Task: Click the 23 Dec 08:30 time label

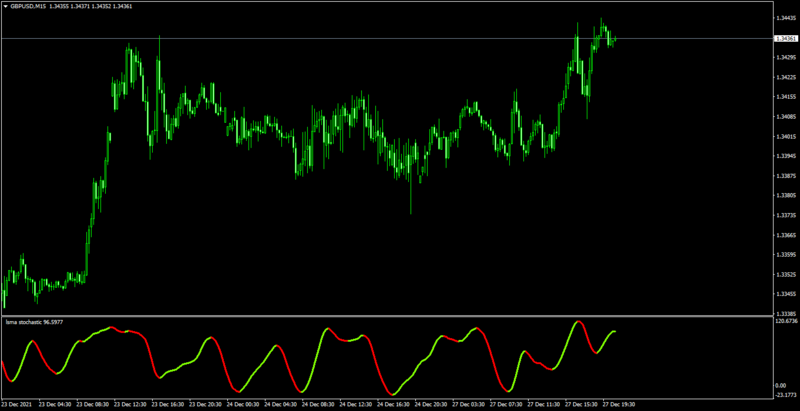Action: click(93, 404)
